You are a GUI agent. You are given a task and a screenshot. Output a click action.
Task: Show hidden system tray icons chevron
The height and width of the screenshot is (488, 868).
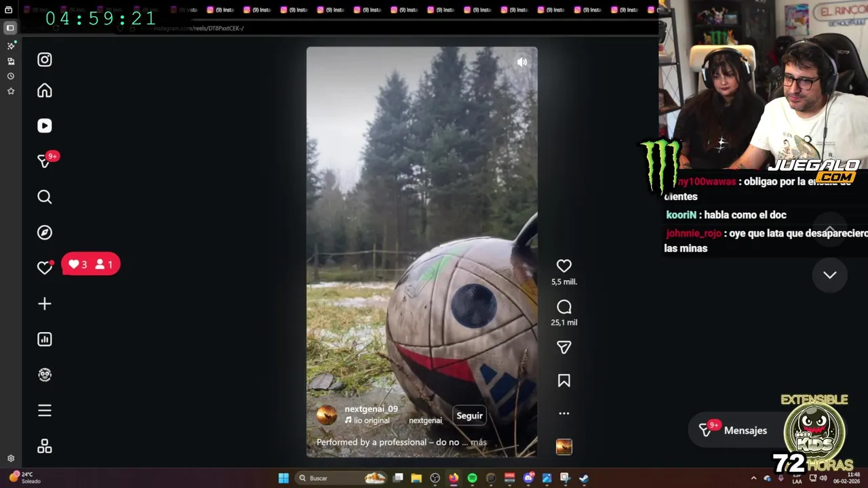(753, 478)
